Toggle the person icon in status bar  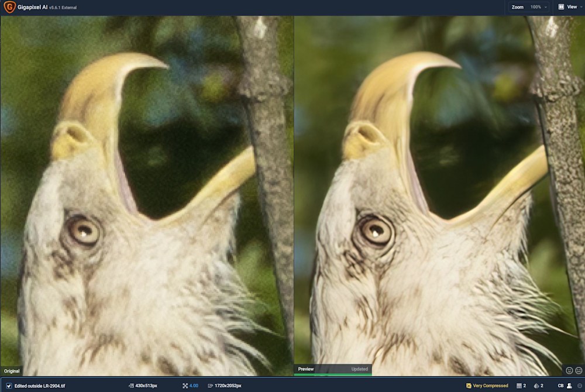(569, 386)
